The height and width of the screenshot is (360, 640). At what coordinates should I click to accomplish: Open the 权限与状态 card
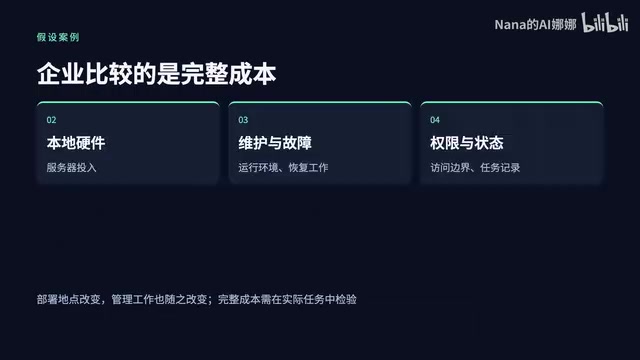(512, 143)
